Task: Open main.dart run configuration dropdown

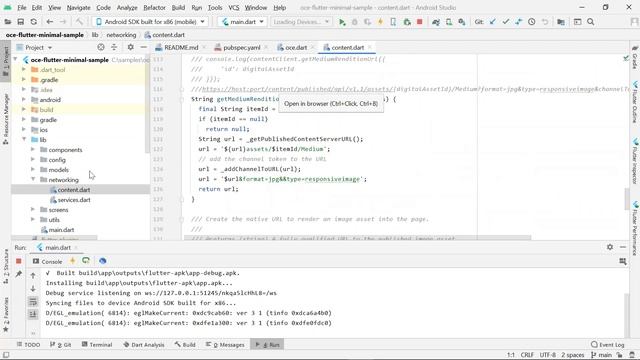Action: [242, 22]
